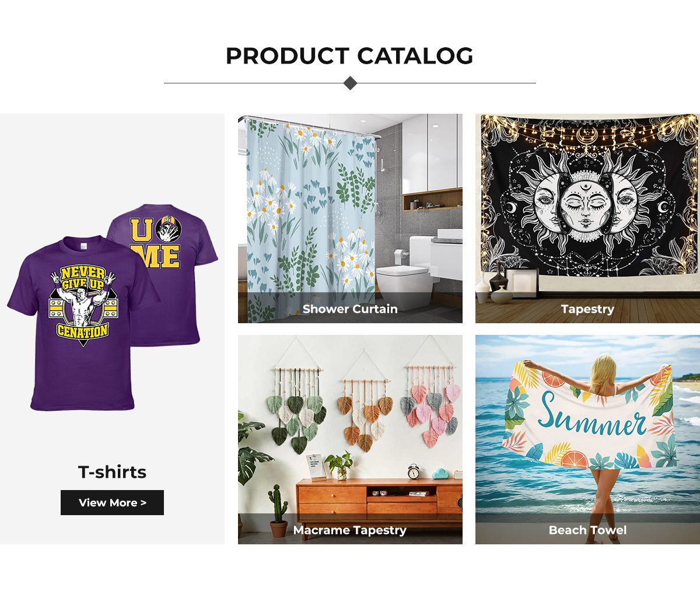The image size is (700, 591).
Task: Click the Beach Towel caption text
Action: 587,530
